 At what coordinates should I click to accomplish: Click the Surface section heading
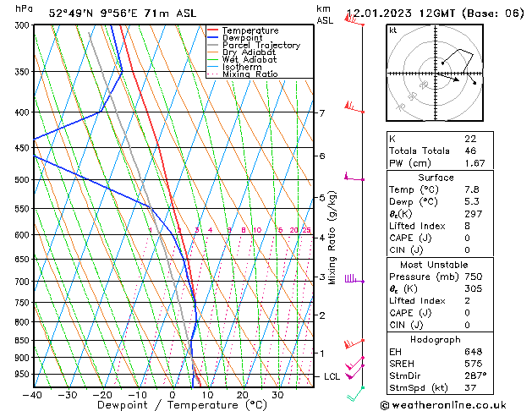[x=436, y=178]
